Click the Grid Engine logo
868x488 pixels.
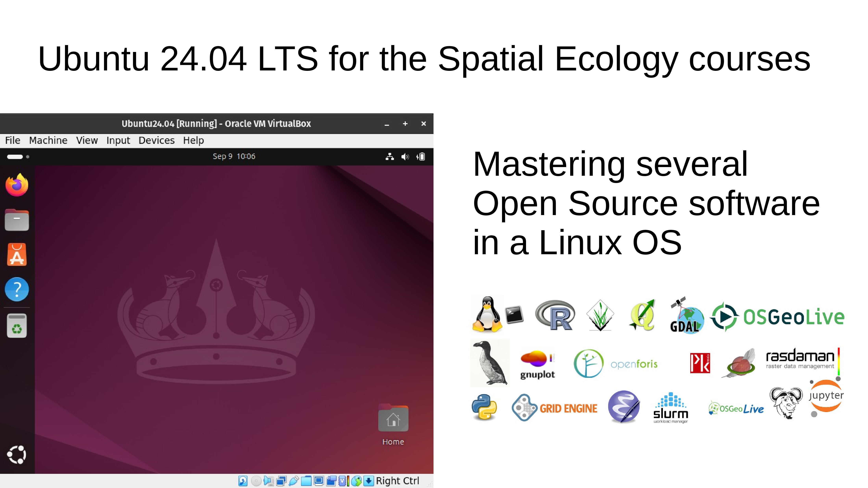point(554,408)
